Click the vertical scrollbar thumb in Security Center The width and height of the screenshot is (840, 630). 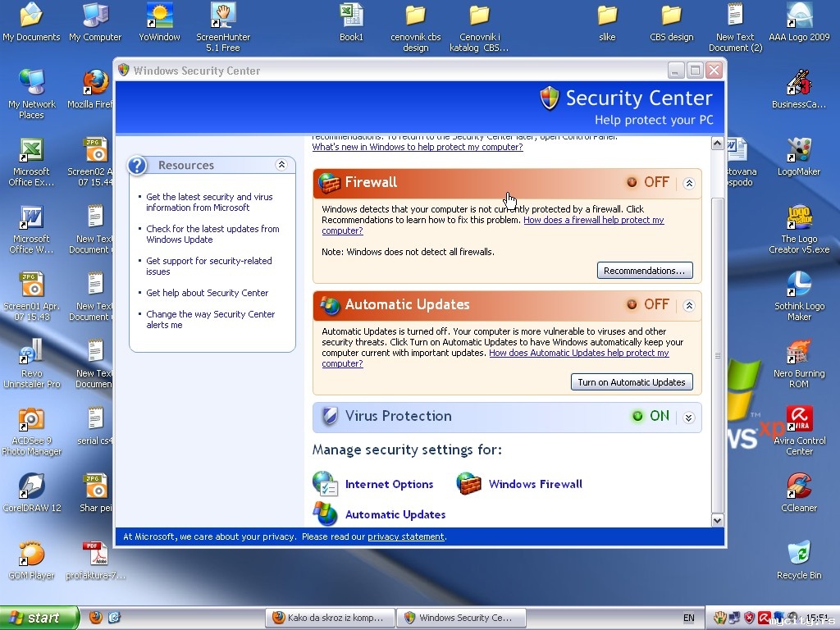(x=717, y=355)
